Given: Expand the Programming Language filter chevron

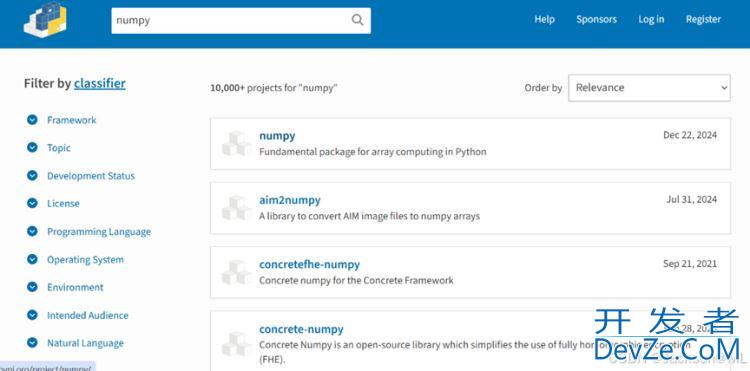Looking at the screenshot, I should 32,231.
